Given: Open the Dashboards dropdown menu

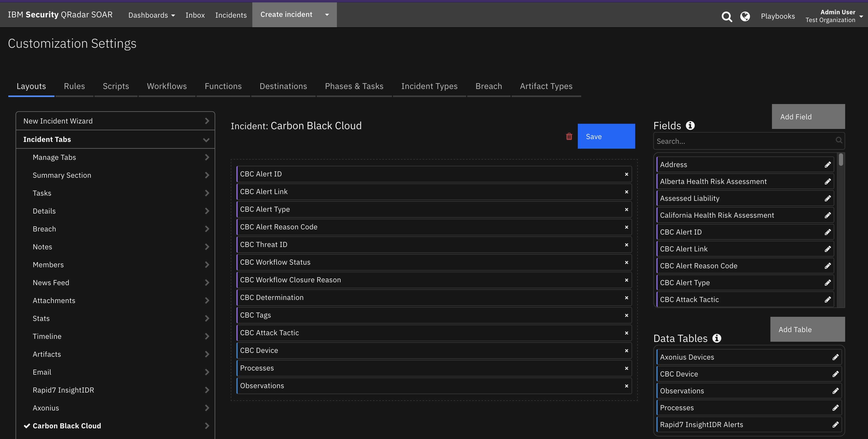Looking at the screenshot, I should (151, 15).
